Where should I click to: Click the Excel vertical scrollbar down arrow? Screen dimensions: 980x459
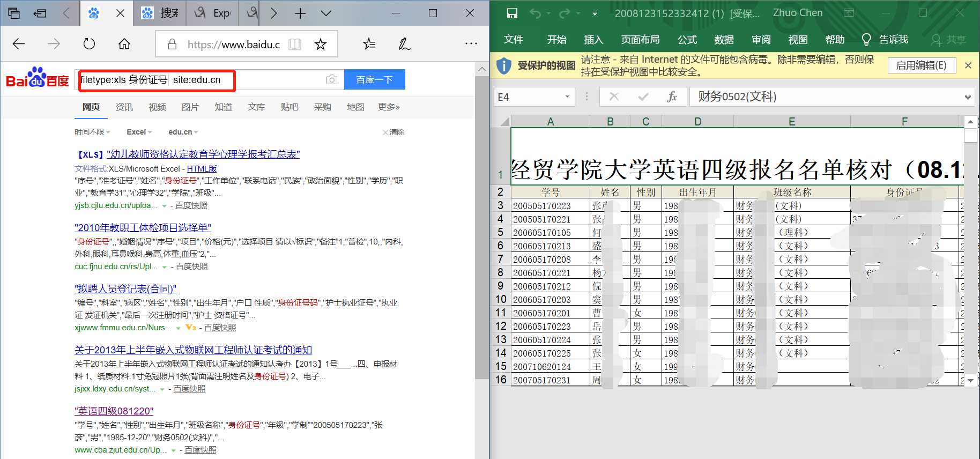(970, 381)
